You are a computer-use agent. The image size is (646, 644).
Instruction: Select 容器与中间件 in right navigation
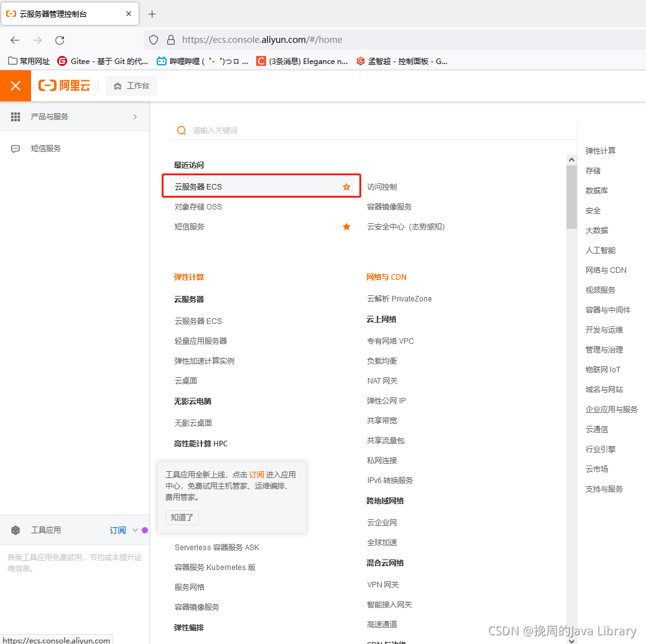[607, 310]
